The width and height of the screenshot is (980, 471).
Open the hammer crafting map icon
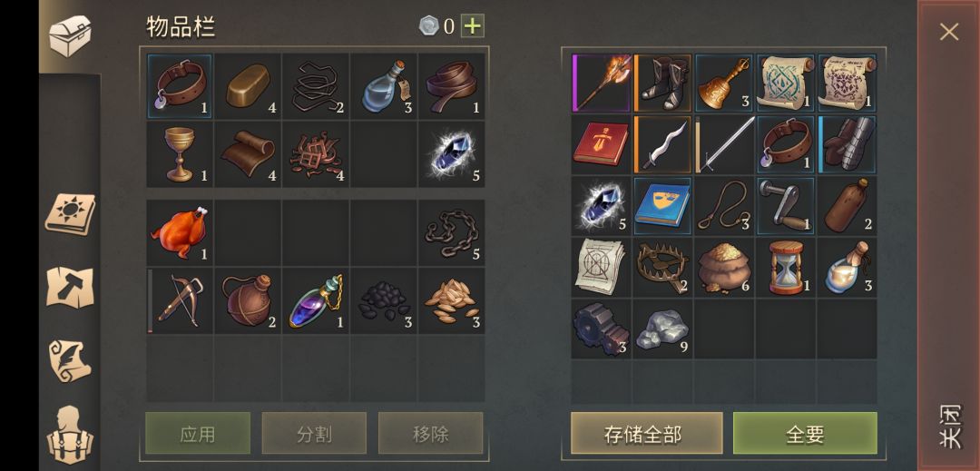coord(70,288)
